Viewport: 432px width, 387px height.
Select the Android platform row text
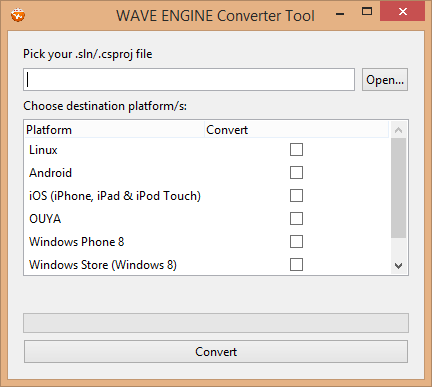(50, 173)
